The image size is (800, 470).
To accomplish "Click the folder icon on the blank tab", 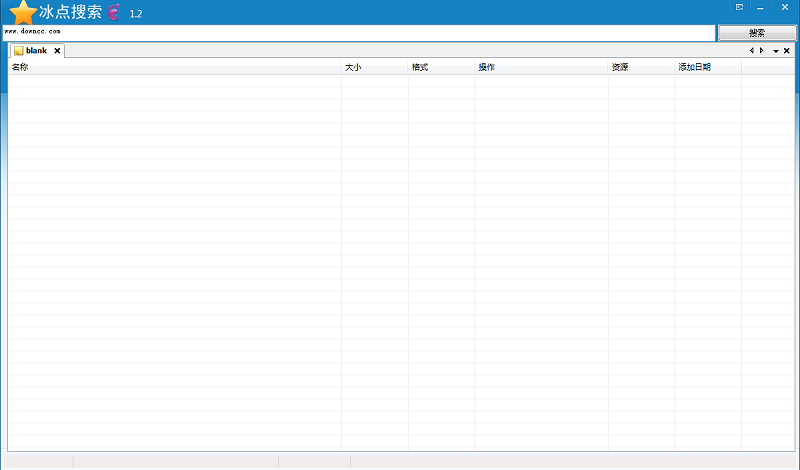I will (19, 51).
